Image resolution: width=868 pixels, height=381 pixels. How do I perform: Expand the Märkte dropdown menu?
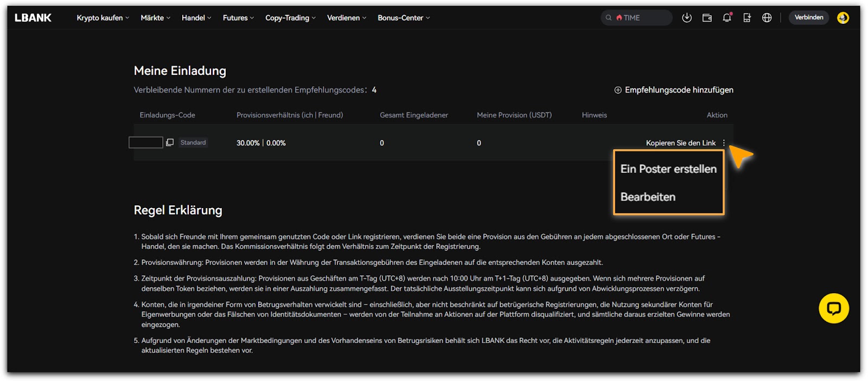coord(155,18)
